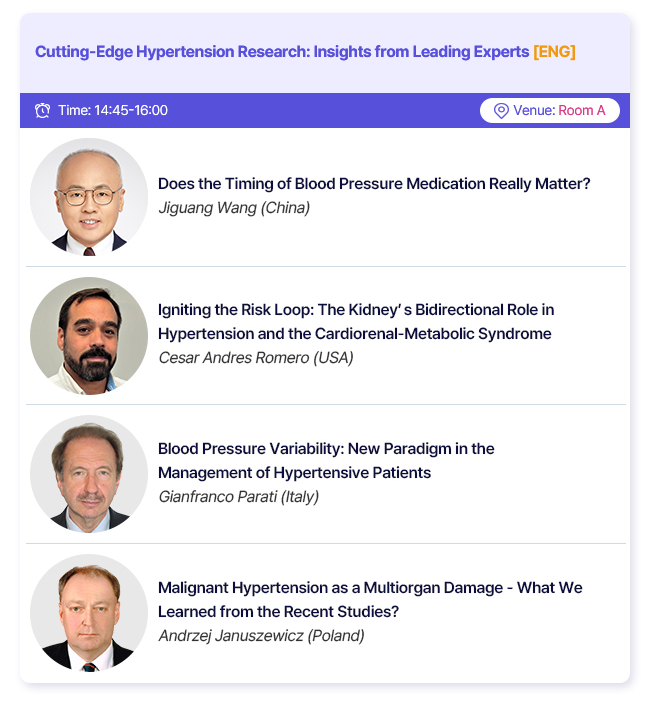Open speaker photo beside Andrzej Januszewicz talk
Image resolution: width=650 pixels, height=701 pixels.
pos(89,612)
